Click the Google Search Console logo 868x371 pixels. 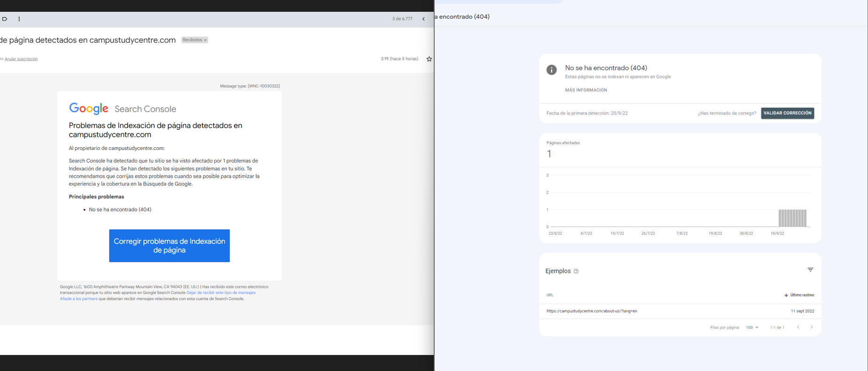click(x=122, y=109)
